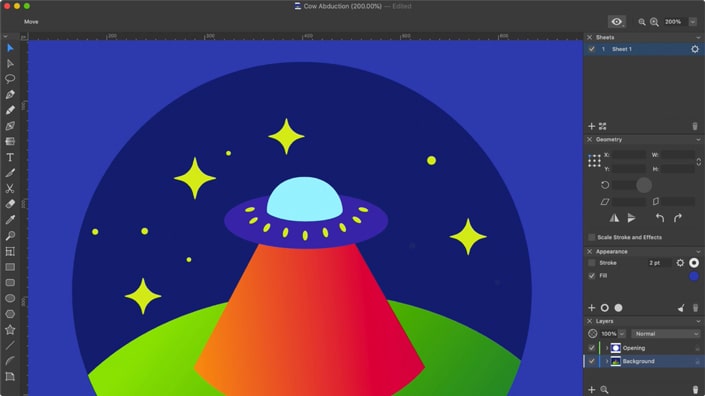Rotate counterclockwise in Geometry panel
The image size is (705, 396).
click(x=660, y=218)
